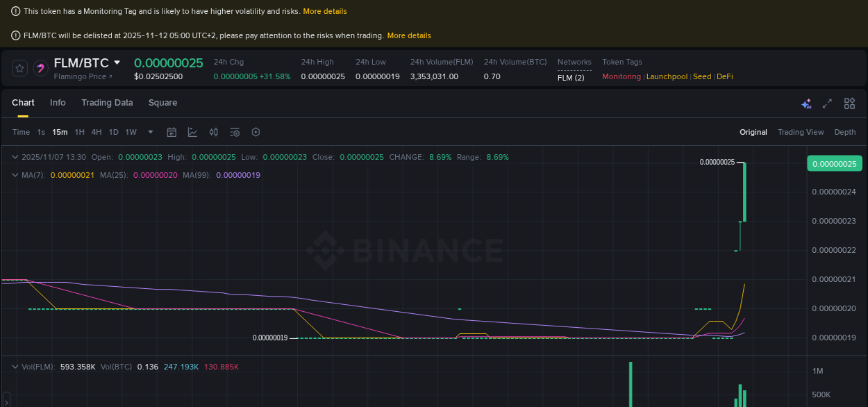Open the FLM/BTC pair dropdown

[118, 63]
